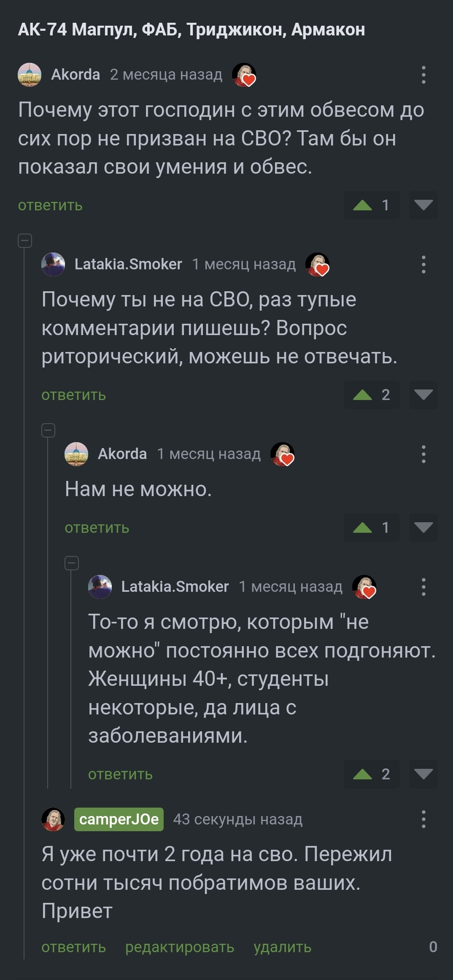453x980 pixels.
Task: Tap the camperJOe green username badge
Action: 119,819
